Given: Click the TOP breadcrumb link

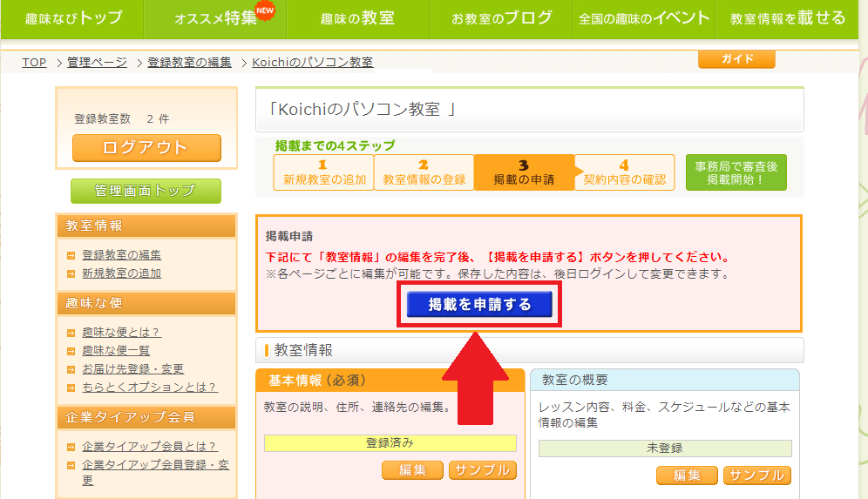Looking at the screenshot, I should pos(34,63).
